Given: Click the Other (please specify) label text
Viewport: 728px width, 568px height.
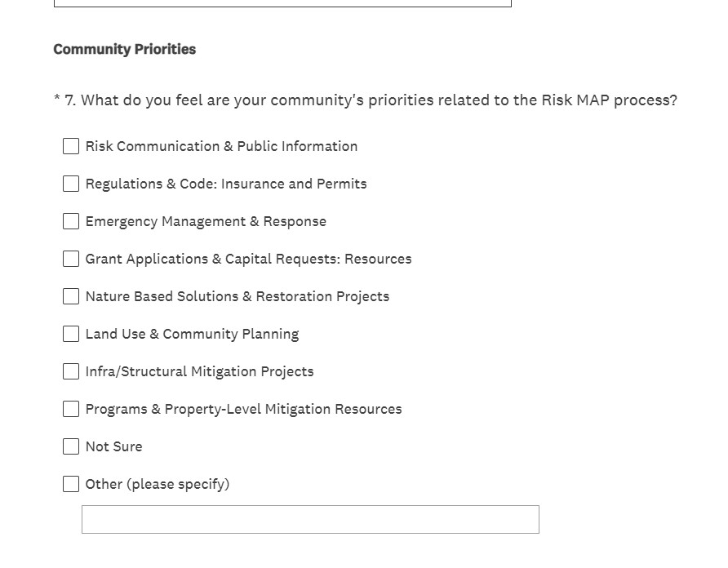Looking at the screenshot, I should click(158, 484).
